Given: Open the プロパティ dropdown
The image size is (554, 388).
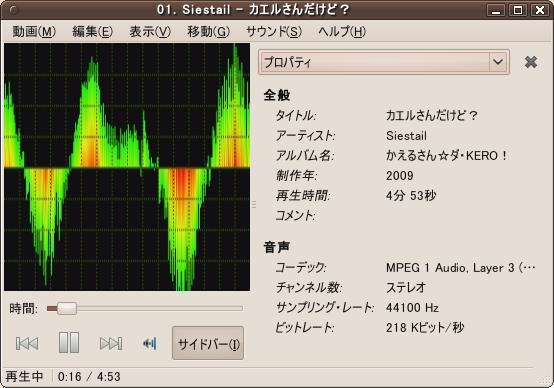Looking at the screenshot, I should (384, 62).
